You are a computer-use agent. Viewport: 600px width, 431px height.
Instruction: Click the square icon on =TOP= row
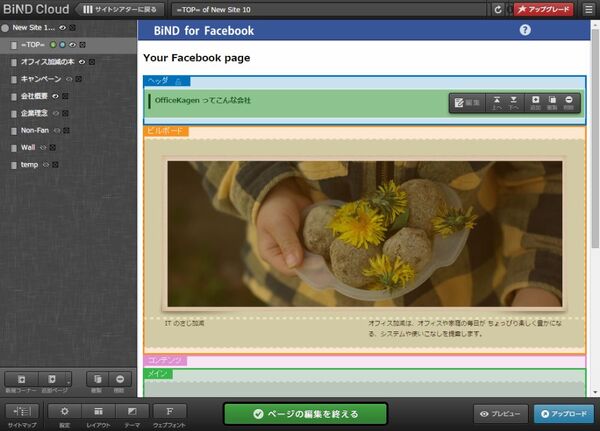click(82, 45)
